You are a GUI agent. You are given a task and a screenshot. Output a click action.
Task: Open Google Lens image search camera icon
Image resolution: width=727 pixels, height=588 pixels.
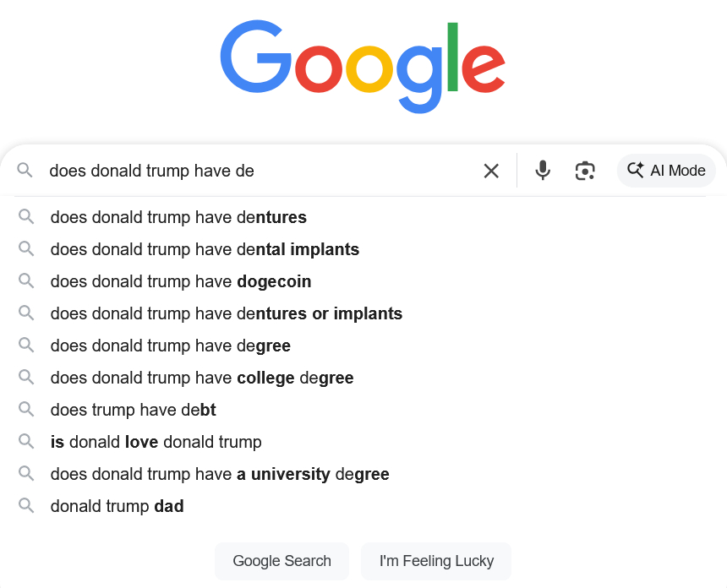pos(585,171)
